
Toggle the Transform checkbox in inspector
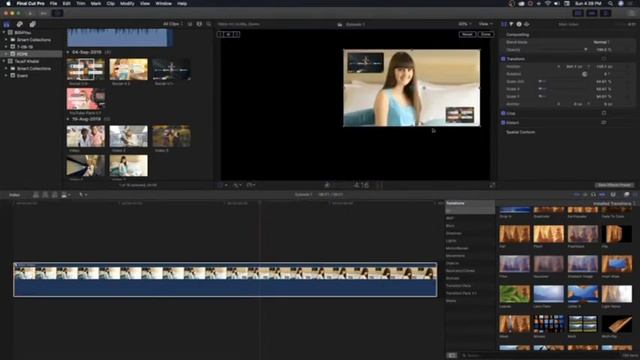(x=503, y=59)
